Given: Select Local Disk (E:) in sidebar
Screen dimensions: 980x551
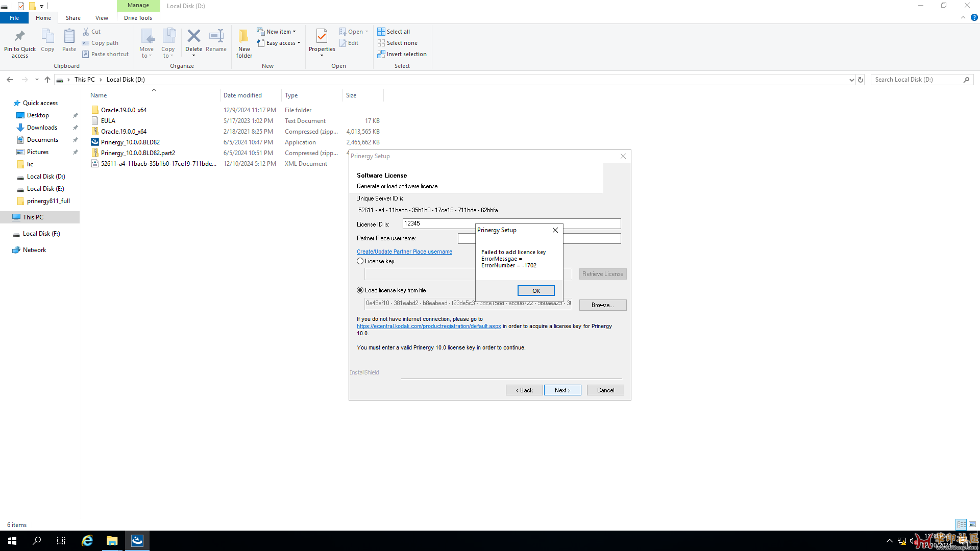Looking at the screenshot, I should [45, 189].
